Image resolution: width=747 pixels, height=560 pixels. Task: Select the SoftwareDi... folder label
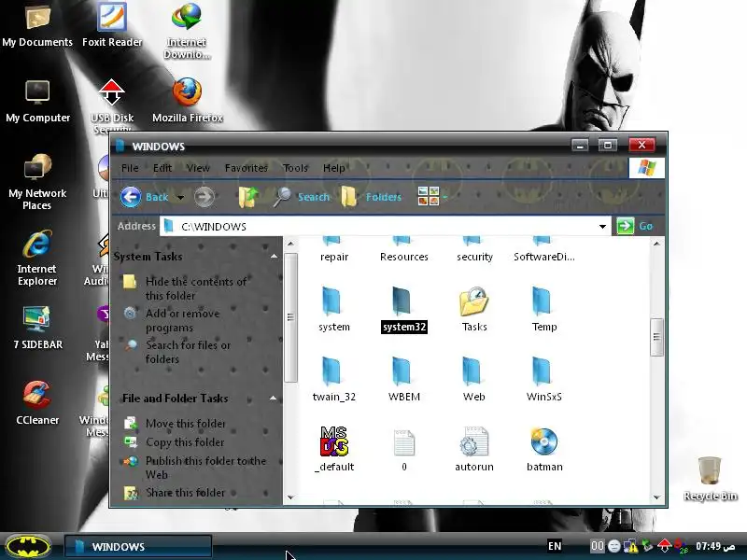pos(544,257)
